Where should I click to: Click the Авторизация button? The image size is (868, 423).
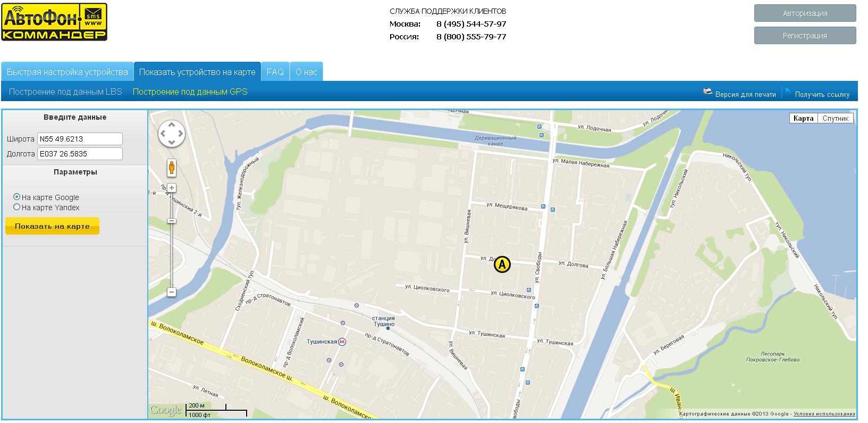tap(805, 13)
